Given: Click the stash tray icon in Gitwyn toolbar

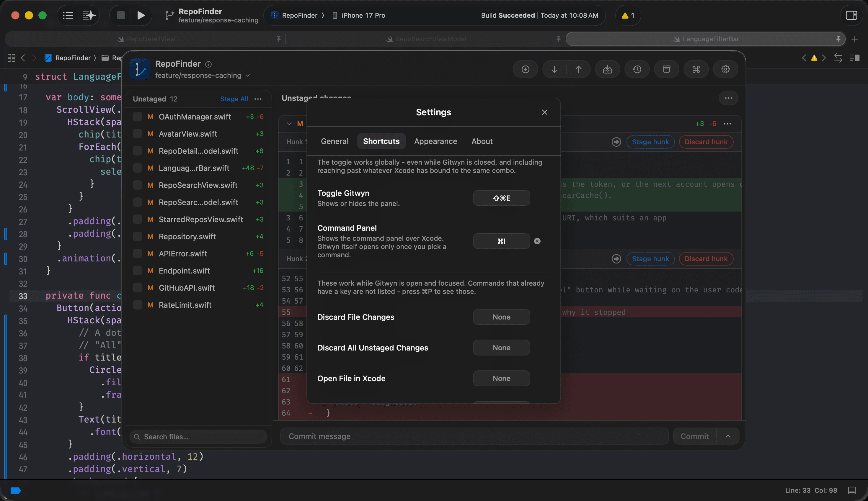Looking at the screenshot, I should pyautogui.click(x=608, y=70).
